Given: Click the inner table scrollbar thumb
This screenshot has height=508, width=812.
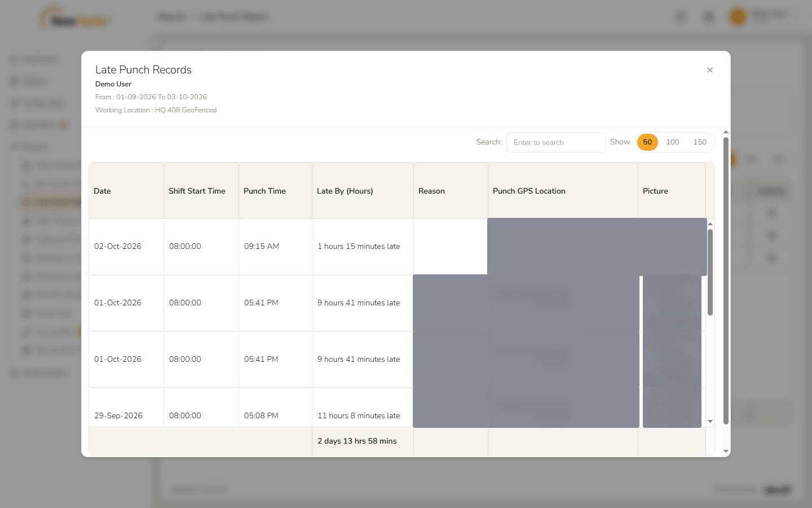Looking at the screenshot, I should [710, 272].
